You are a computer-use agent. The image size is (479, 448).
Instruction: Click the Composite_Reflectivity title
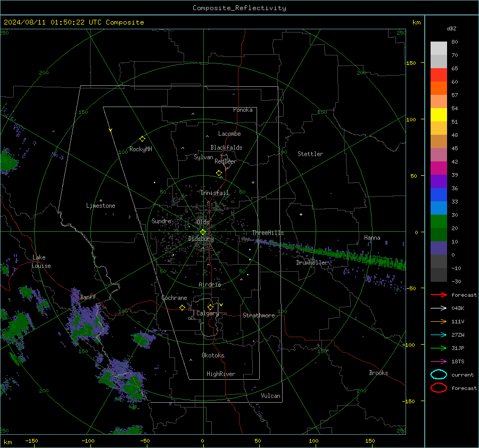pyautogui.click(x=239, y=8)
